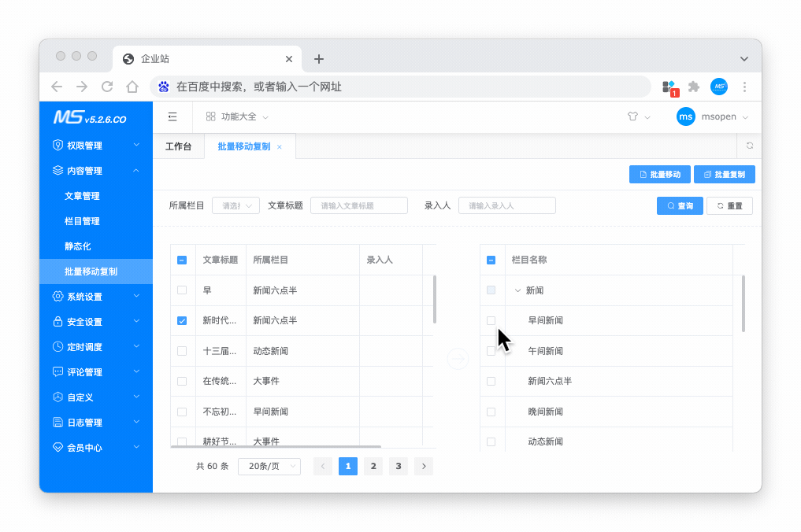Click the 查询 search button
801x532 pixels.
tap(679, 205)
